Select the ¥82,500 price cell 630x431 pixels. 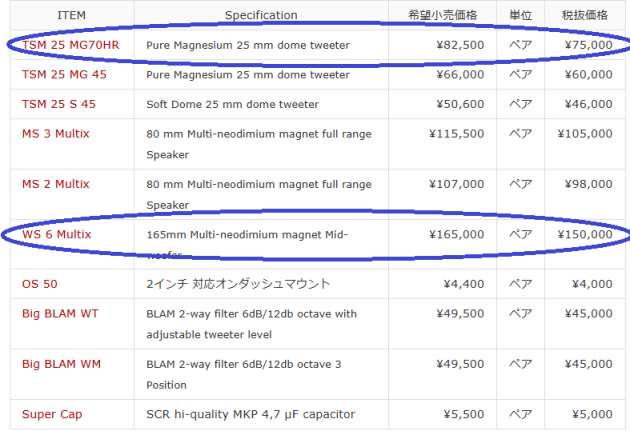point(460,45)
